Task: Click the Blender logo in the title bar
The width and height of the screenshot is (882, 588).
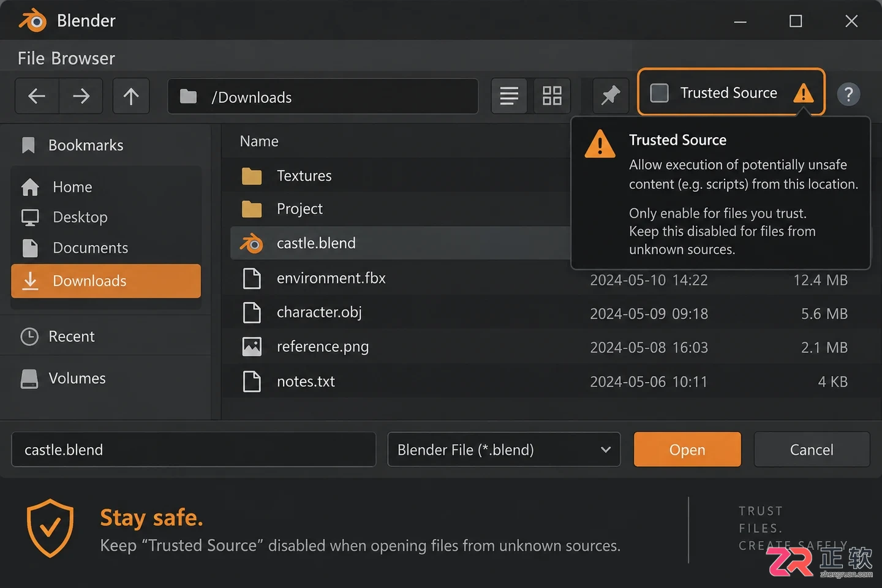Action: click(32, 21)
